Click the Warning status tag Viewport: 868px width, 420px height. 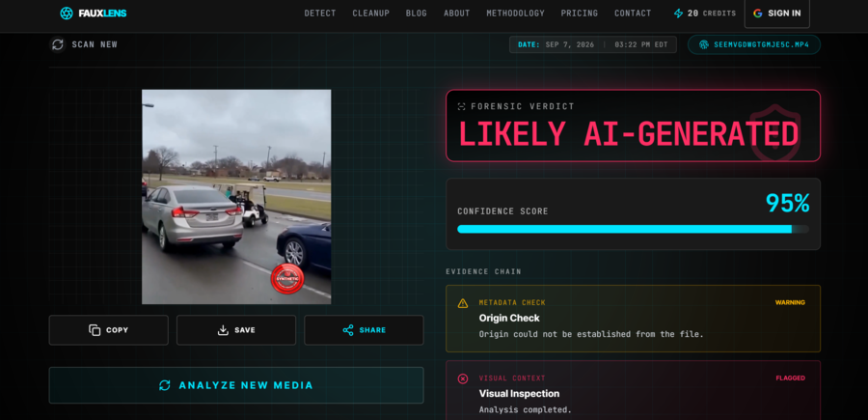tap(790, 302)
